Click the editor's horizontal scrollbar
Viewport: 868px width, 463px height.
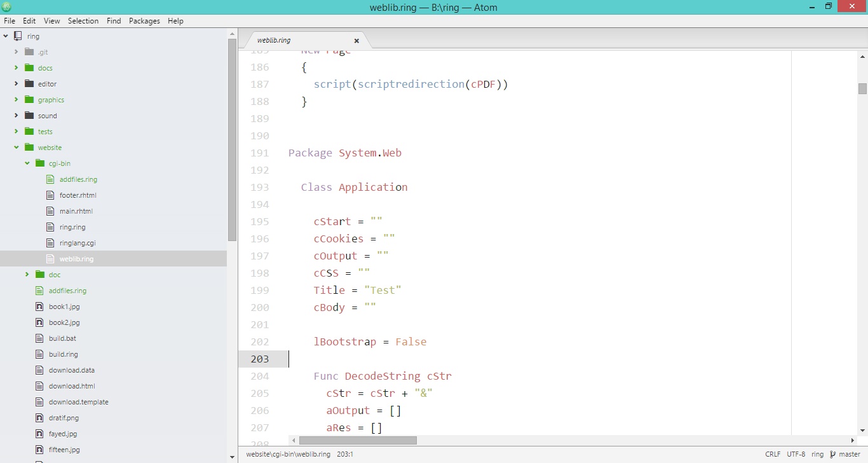pyautogui.click(x=356, y=439)
